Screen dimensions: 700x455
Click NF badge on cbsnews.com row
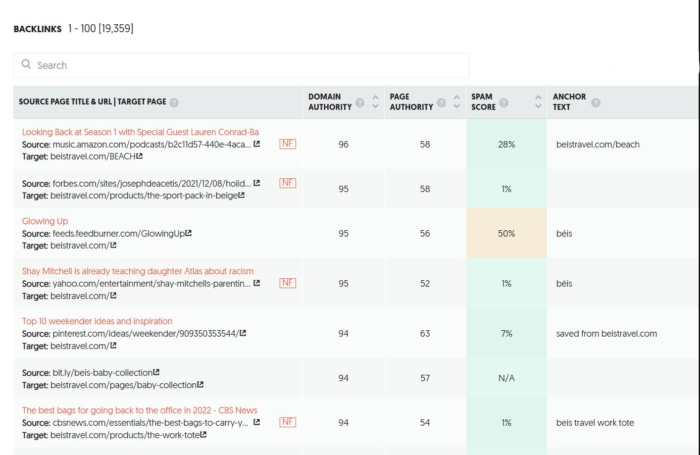(288, 422)
